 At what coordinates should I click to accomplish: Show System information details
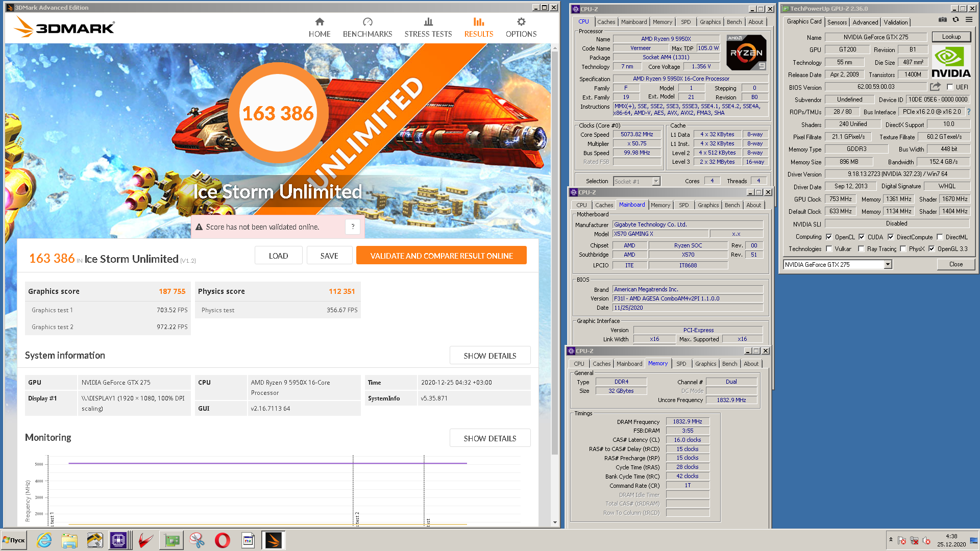coord(490,356)
